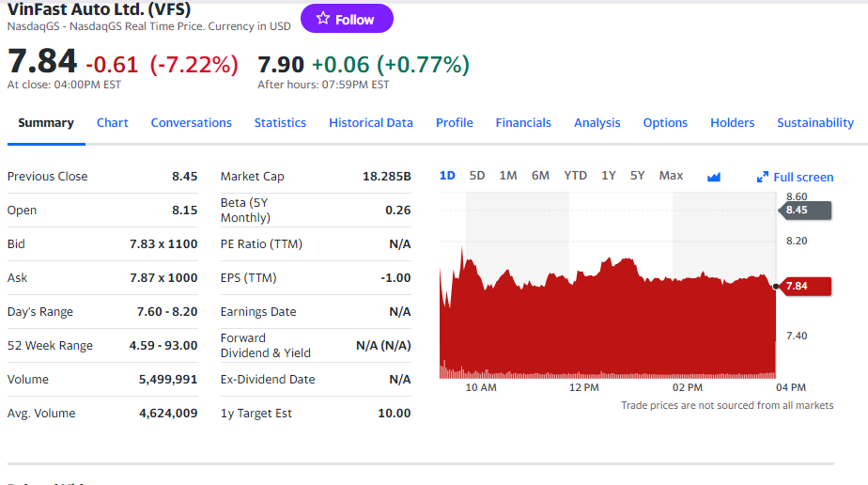Open the Statistics tab
Screen dimensions: 868x485
(280, 123)
